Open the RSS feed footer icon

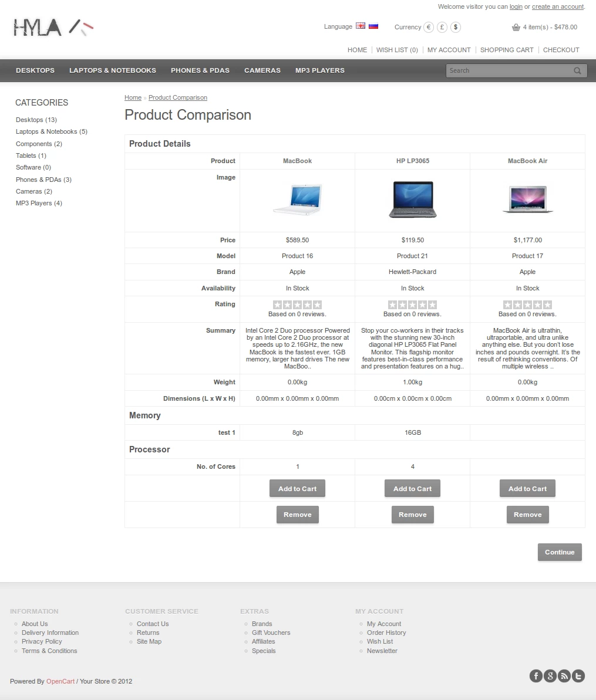pos(564,676)
